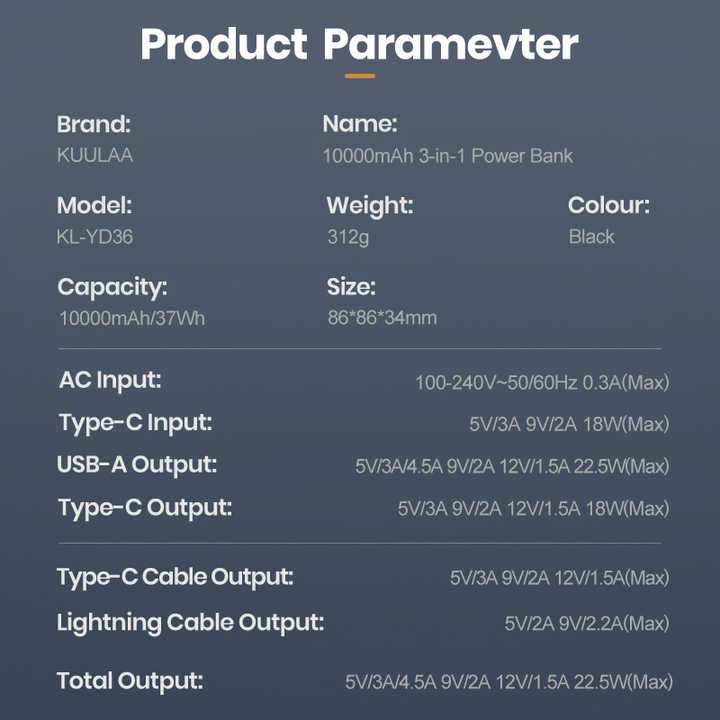Select the 10000mAh/37Wh capacity text
This screenshot has width=720, height=720.
132,318
